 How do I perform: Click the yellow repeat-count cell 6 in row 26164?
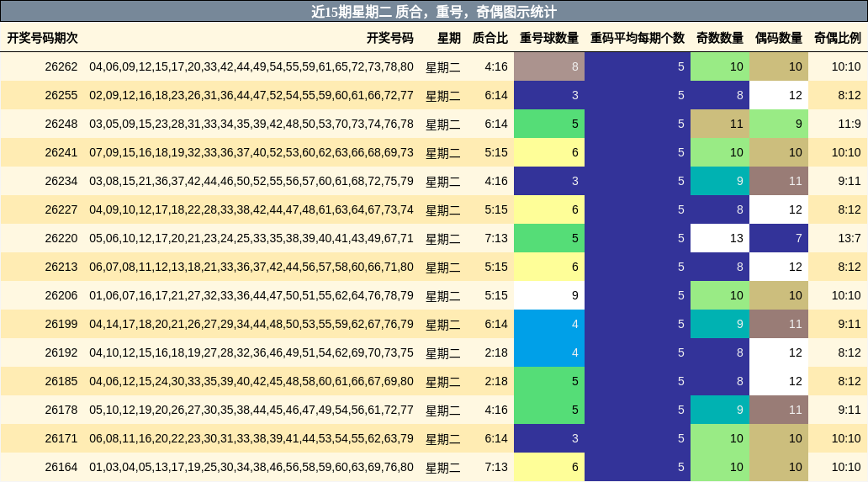549,467
